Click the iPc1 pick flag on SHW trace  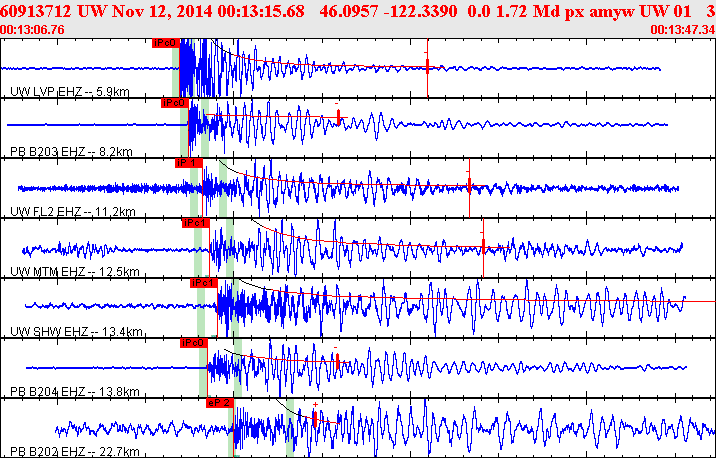click(x=204, y=283)
